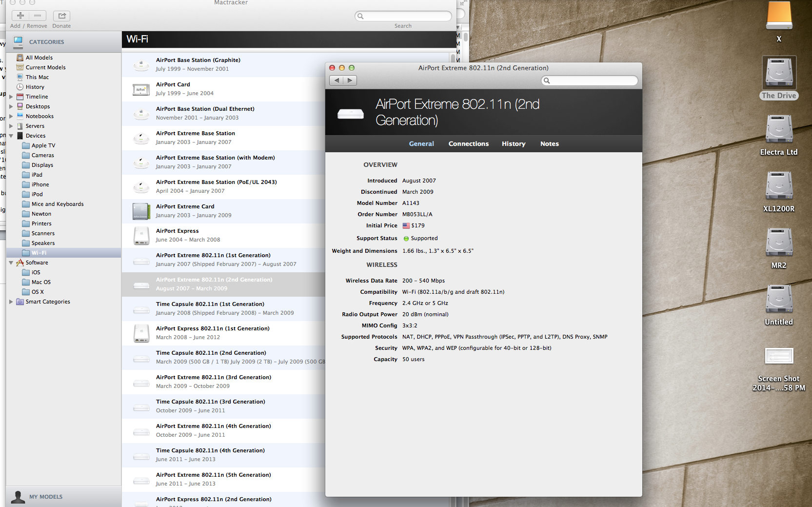
Task: Open the All Models category
Action: pos(39,58)
